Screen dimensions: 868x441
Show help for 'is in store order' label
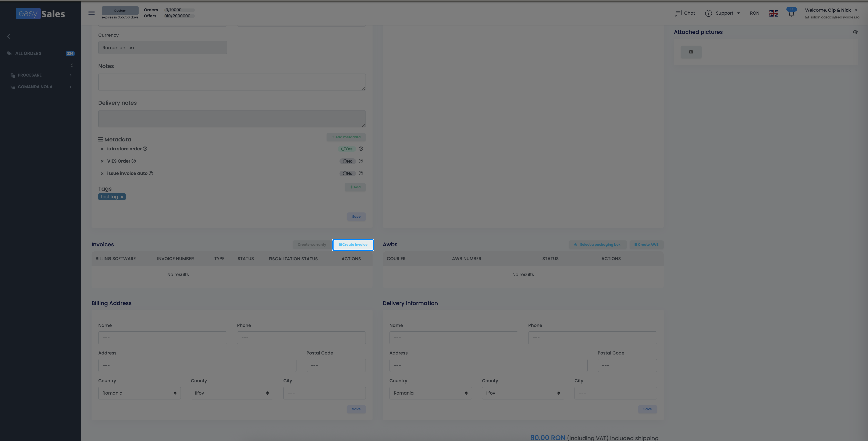[x=145, y=149]
